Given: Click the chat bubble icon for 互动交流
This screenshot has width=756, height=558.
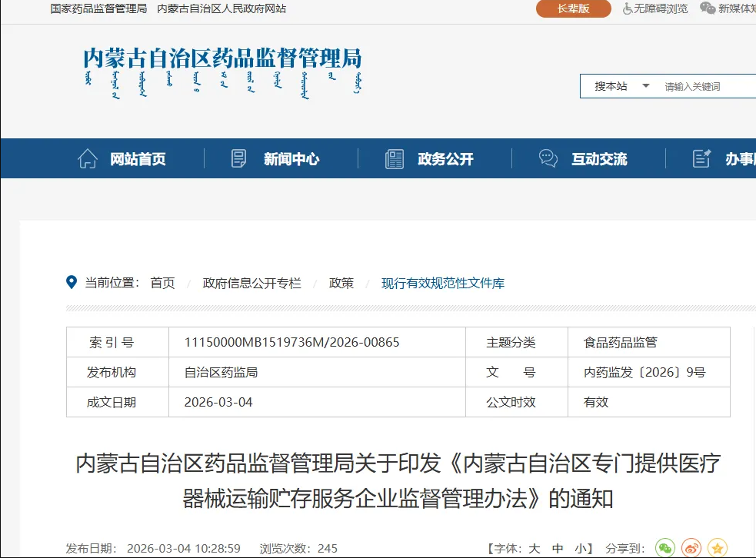Looking at the screenshot, I should click(x=548, y=159).
